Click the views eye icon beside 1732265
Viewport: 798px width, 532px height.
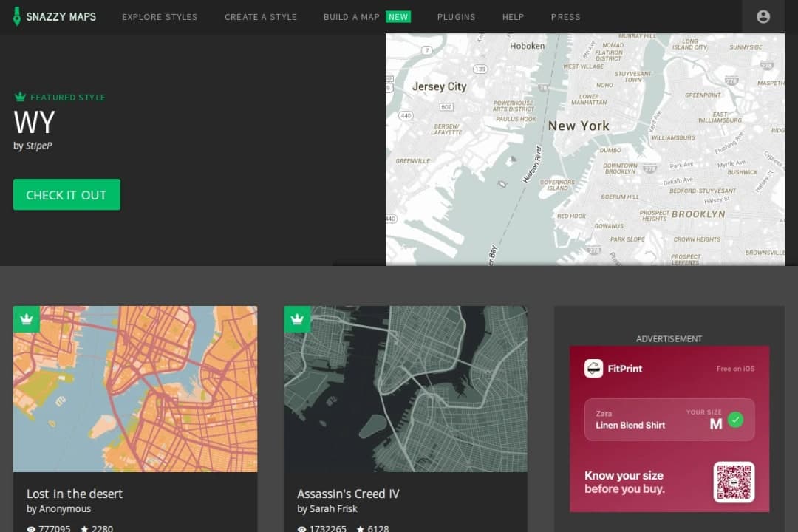[301, 529]
